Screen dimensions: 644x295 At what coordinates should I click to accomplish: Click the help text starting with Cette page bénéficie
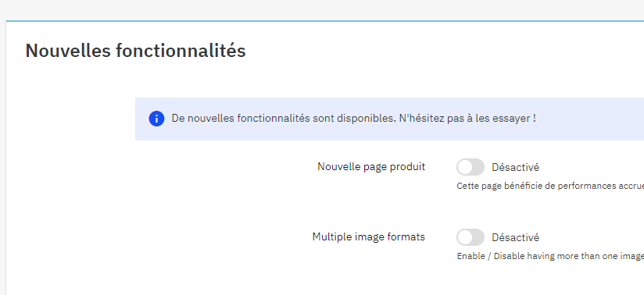pyautogui.click(x=550, y=186)
